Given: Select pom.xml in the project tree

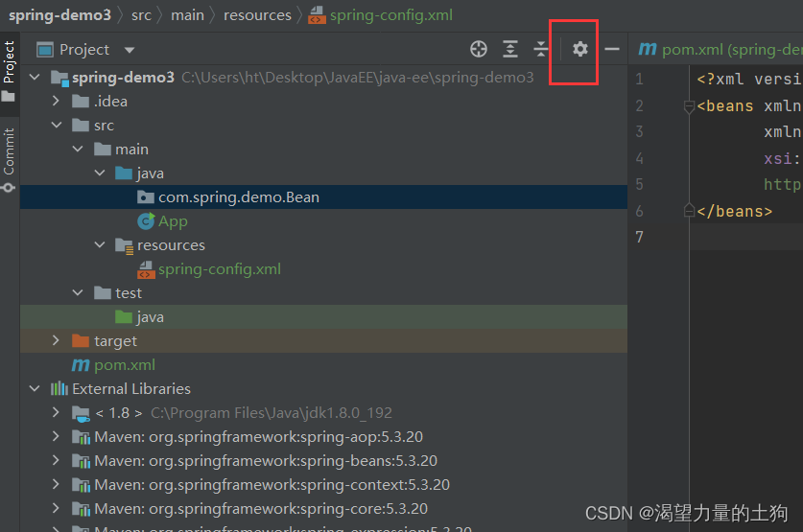Looking at the screenshot, I should [x=323, y=364].
